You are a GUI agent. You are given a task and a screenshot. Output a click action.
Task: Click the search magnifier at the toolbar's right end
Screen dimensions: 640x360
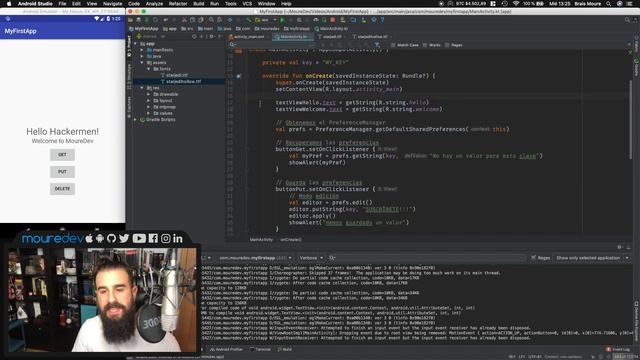(x=627, y=20)
